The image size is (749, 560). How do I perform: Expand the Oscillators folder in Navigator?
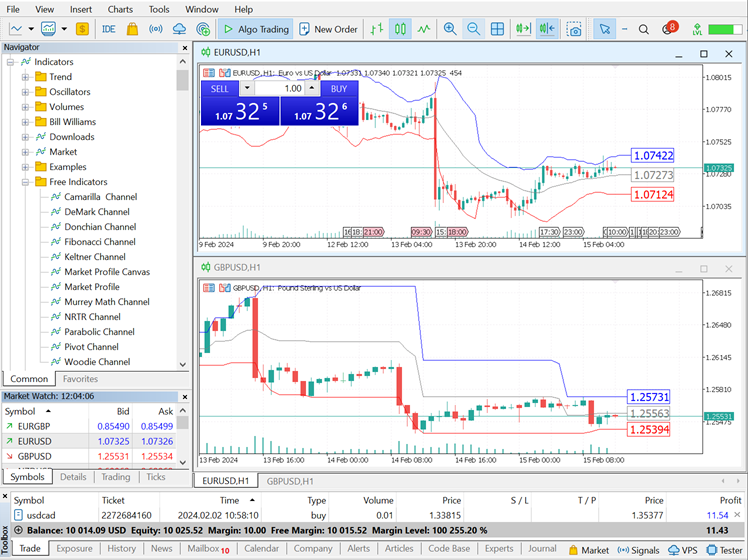26,92
